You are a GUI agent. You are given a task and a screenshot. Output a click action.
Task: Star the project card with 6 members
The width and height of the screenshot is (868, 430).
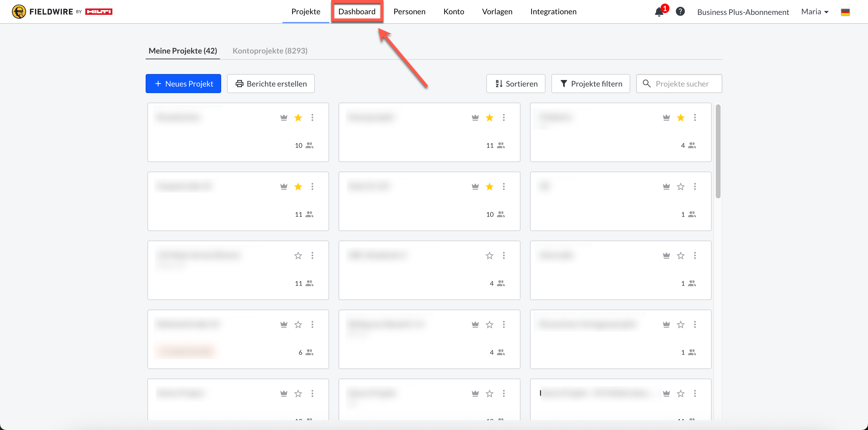tap(298, 324)
